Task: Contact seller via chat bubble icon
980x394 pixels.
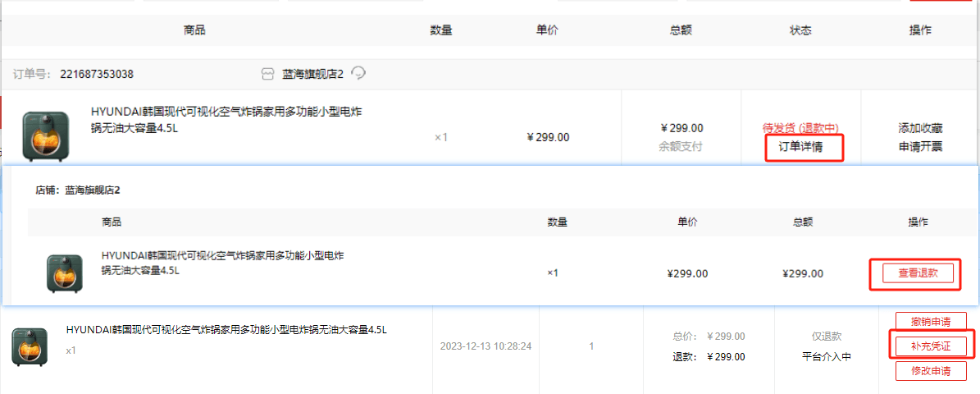Action: (x=358, y=74)
